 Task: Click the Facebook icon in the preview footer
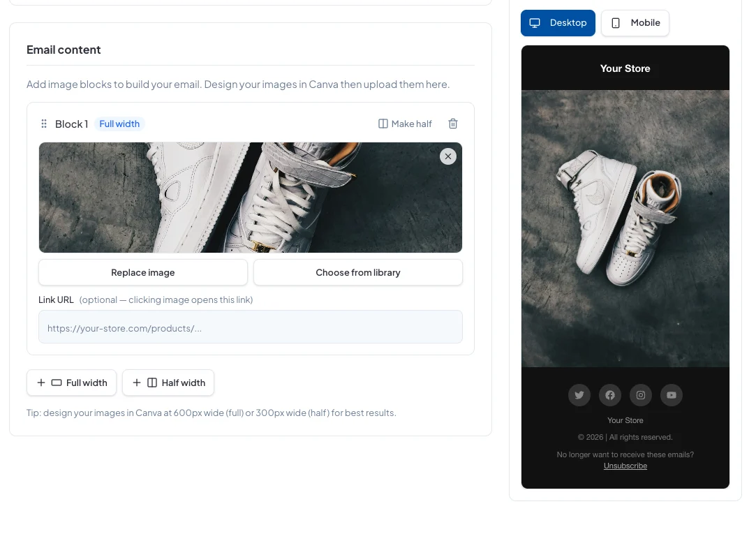(x=610, y=395)
